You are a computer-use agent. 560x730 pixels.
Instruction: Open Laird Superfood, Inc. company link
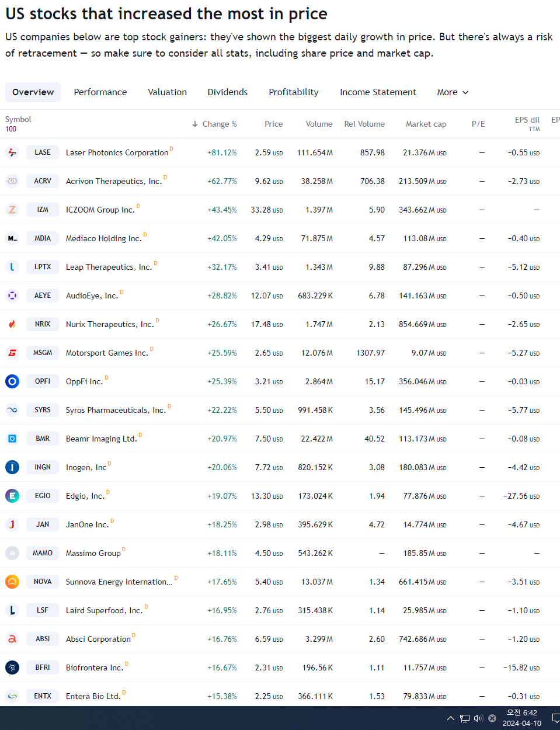[104, 610]
